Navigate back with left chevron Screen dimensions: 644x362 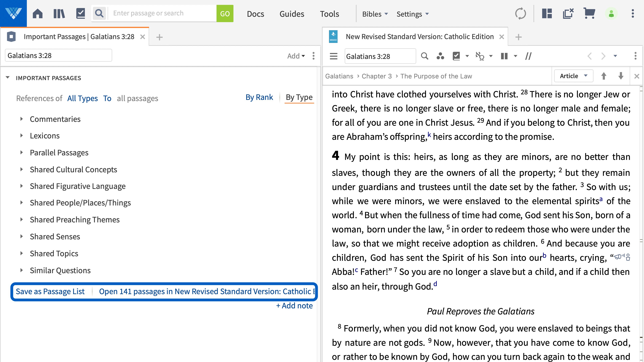[589, 56]
